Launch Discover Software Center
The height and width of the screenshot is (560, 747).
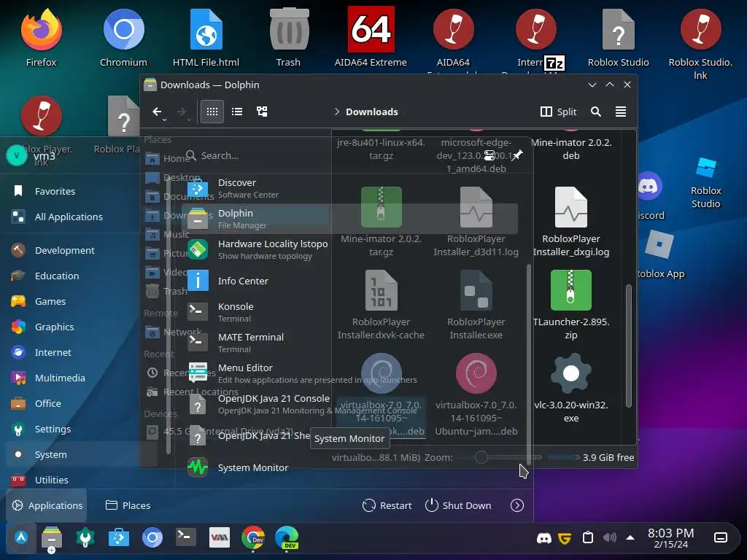point(350,189)
